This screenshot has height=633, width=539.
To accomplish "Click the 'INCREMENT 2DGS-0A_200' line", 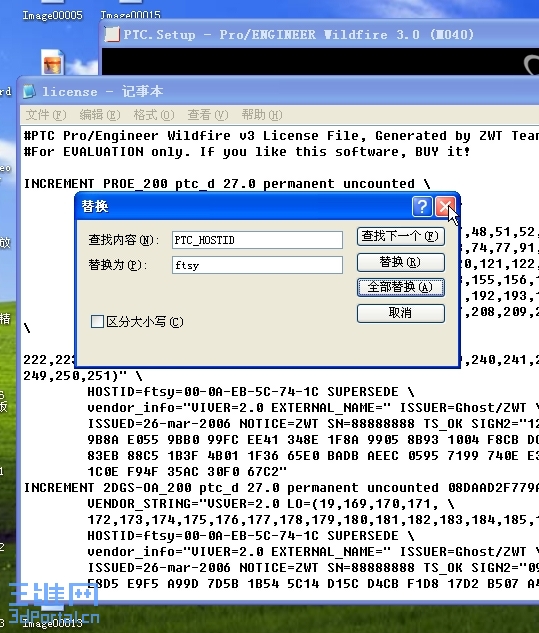I will coord(281,488).
